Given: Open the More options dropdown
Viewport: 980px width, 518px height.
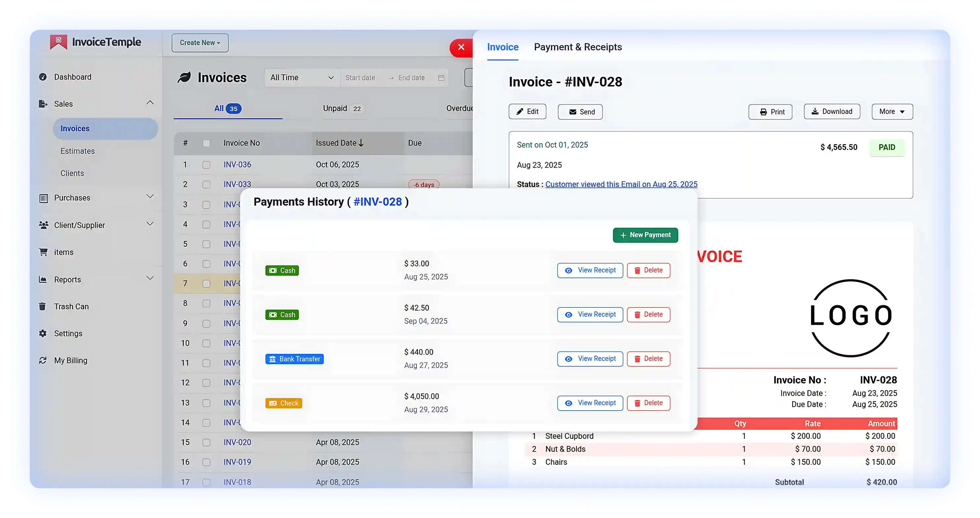Looking at the screenshot, I should tap(892, 112).
